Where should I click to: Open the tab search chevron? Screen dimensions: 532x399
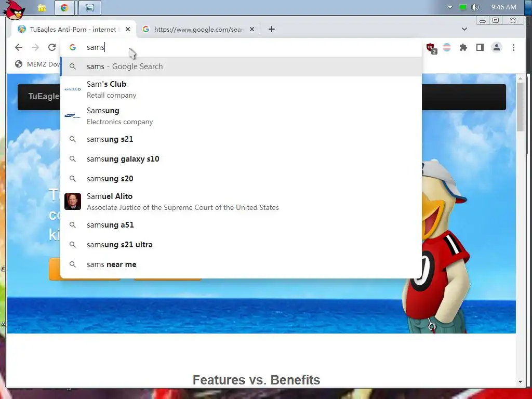tap(464, 29)
